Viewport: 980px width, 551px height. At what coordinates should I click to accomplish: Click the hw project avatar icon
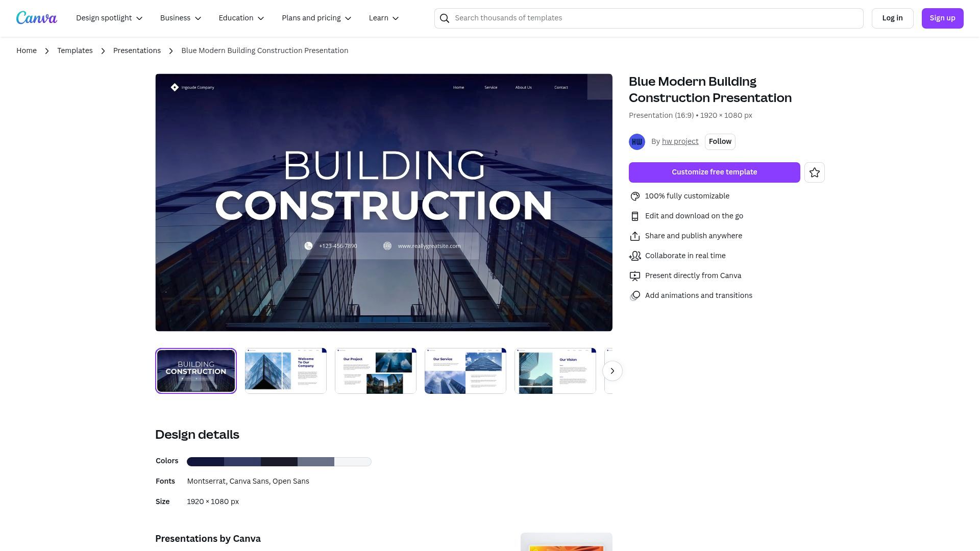pos(637,142)
